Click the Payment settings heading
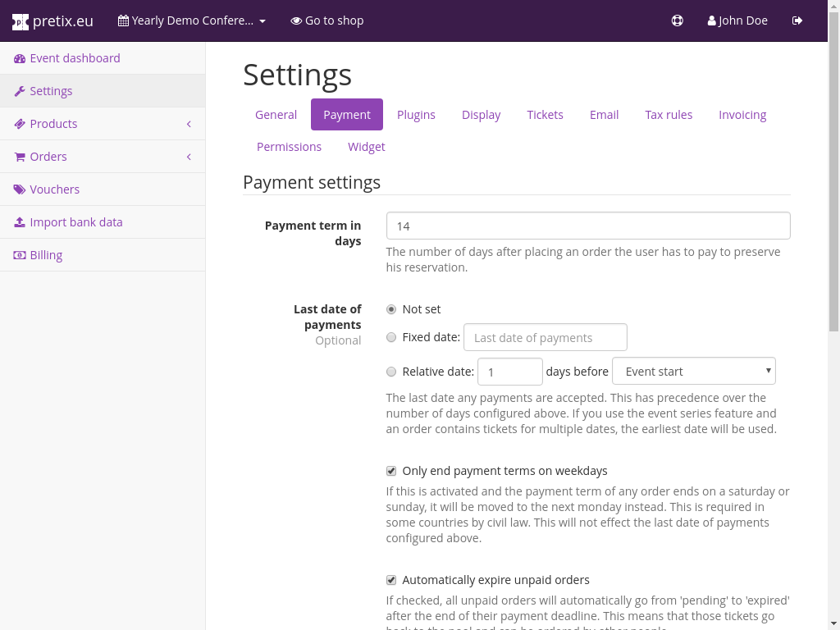 coord(312,182)
